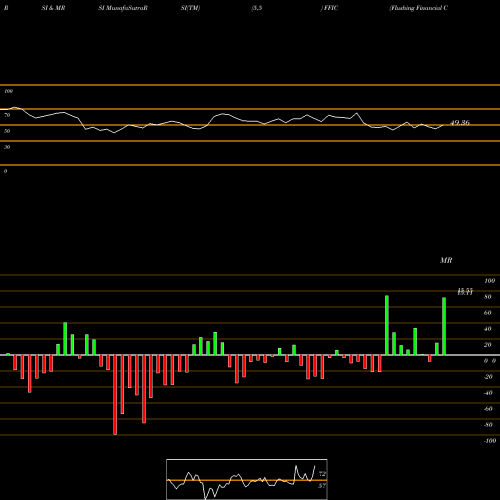Click the '-60' label on MR axis

488,409
